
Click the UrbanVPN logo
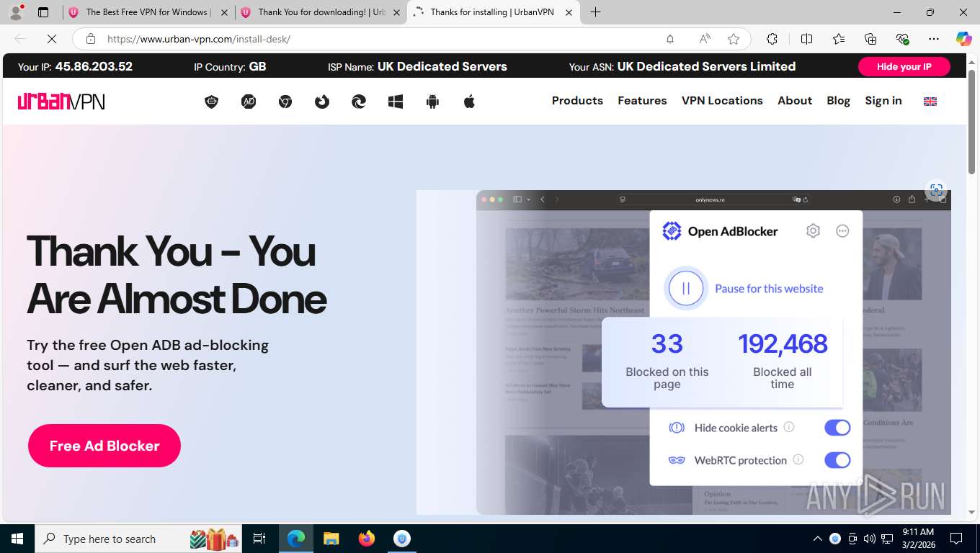click(61, 102)
